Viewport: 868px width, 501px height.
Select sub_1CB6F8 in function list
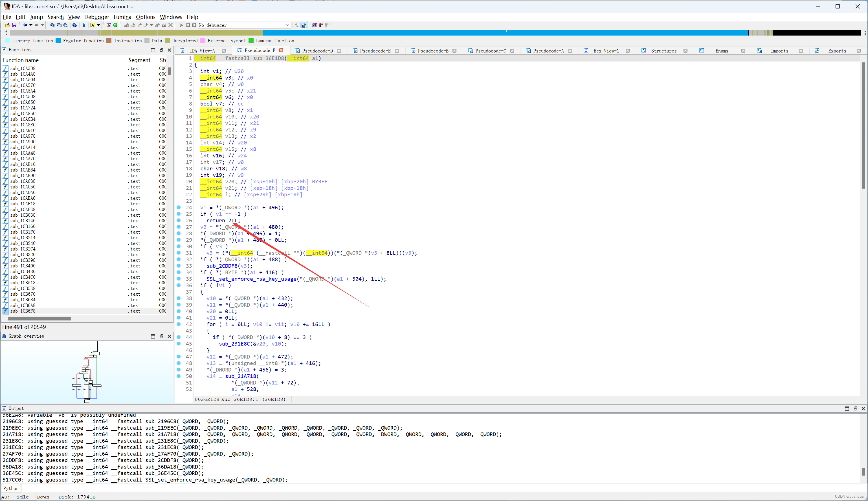(x=23, y=311)
